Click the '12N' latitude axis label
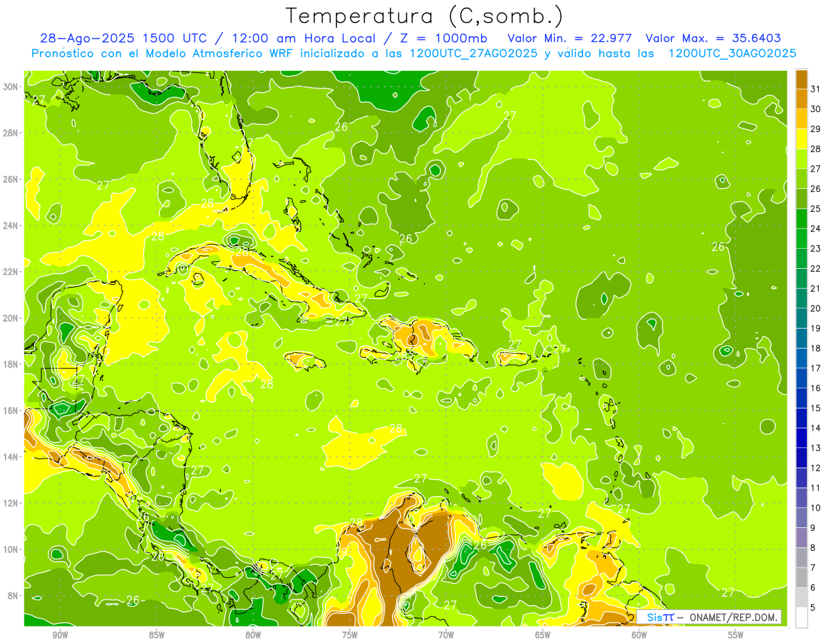This screenshot has width=834, height=644. 12,503
